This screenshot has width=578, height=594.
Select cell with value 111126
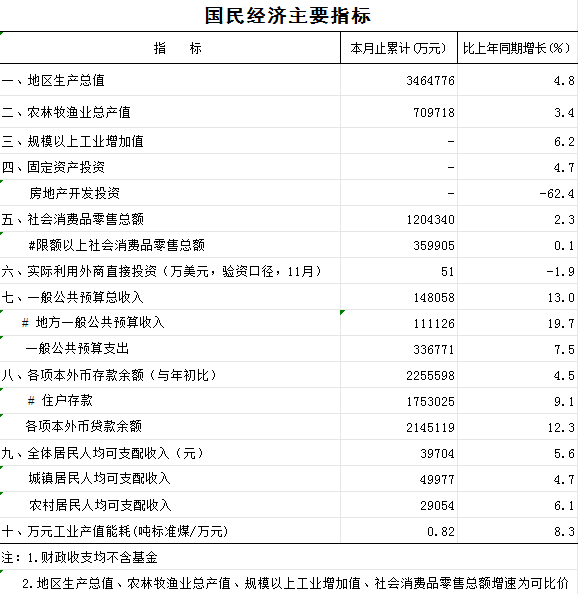pyautogui.click(x=399, y=323)
